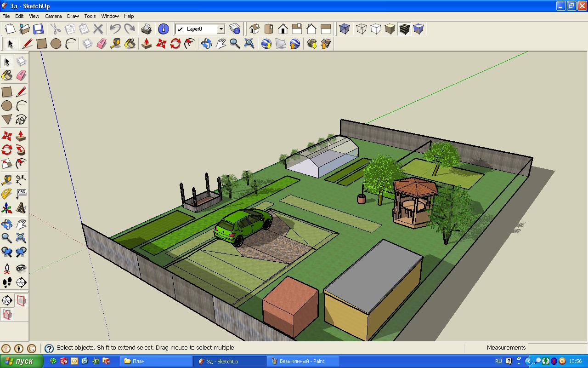Open the Layer Manager icon
The width and height of the screenshot is (588, 368).
click(x=235, y=29)
